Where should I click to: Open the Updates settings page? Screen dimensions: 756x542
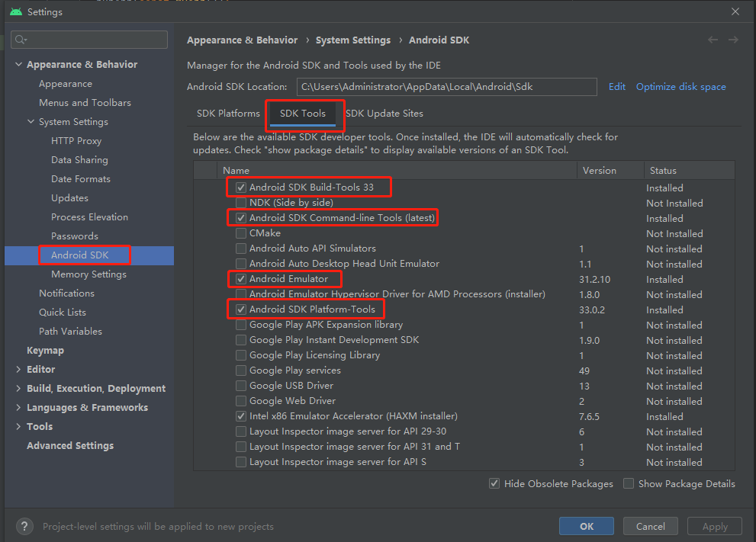point(69,198)
